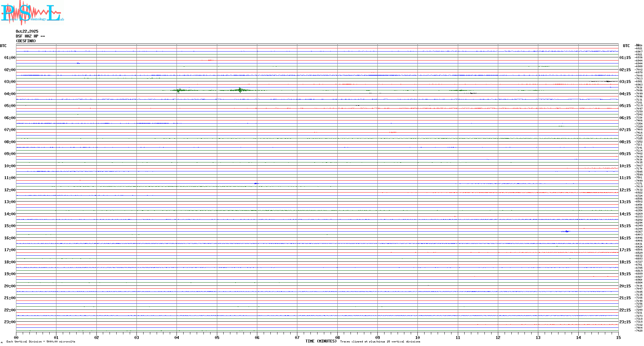
Task: Click the green seismic burst between minute 05 and 06
Action: click(240, 90)
